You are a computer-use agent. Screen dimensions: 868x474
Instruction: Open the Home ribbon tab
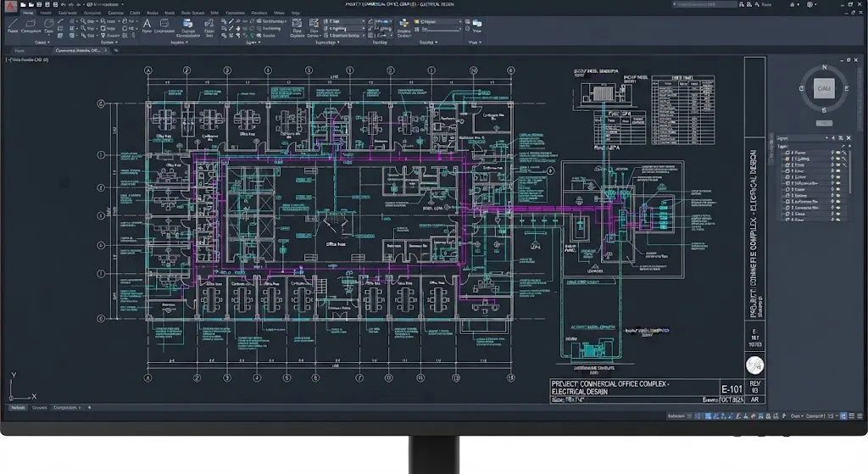tap(28, 13)
